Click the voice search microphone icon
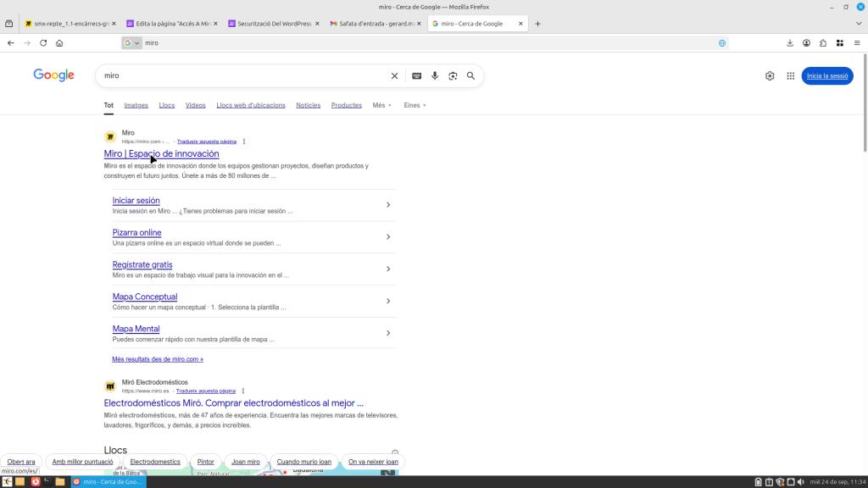Viewport: 868px width, 488px height. point(435,75)
